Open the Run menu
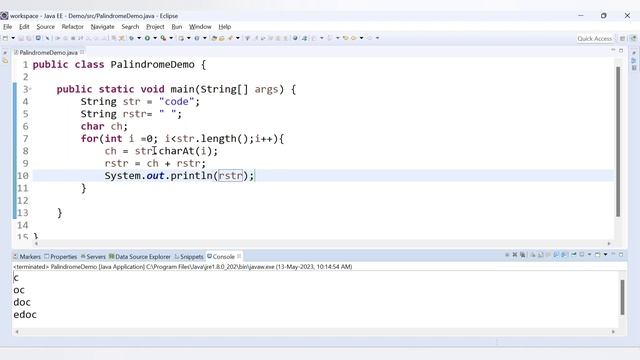Viewport: 640px width, 360px height. [x=177, y=27]
